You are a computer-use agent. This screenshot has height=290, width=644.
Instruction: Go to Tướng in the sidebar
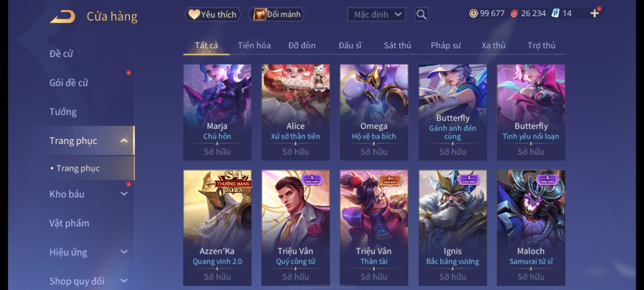(x=63, y=112)
